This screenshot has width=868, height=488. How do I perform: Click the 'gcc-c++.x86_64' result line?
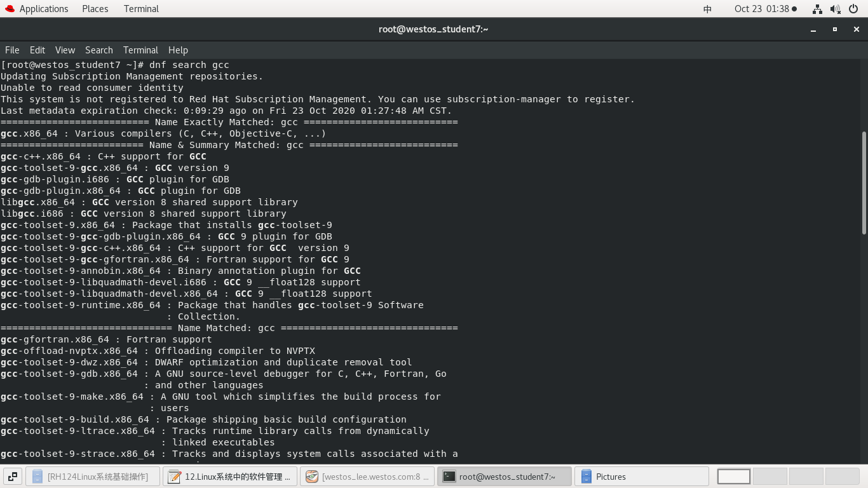104,156
